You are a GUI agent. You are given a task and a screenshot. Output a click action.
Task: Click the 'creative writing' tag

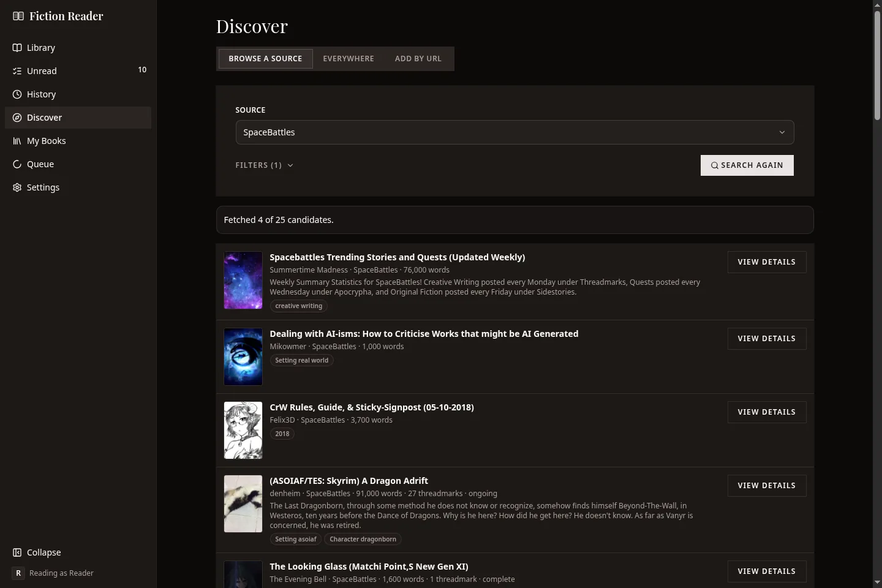point(299,306)
